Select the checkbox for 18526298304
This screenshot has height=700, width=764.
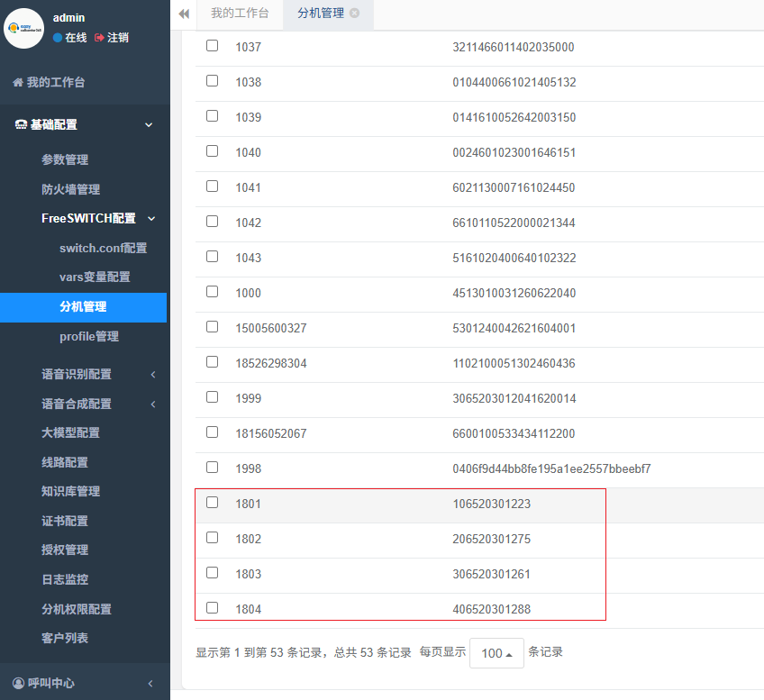(212, 362)
